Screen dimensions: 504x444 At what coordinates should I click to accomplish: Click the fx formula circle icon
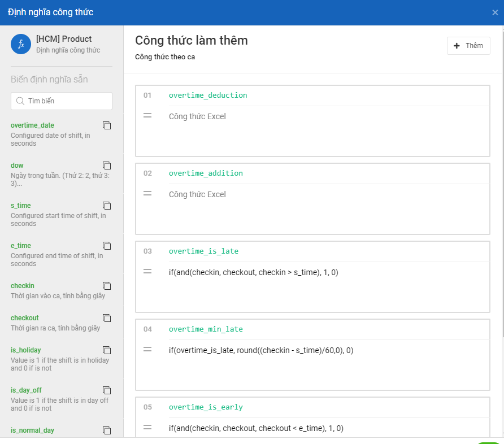[x=21, y=44]
